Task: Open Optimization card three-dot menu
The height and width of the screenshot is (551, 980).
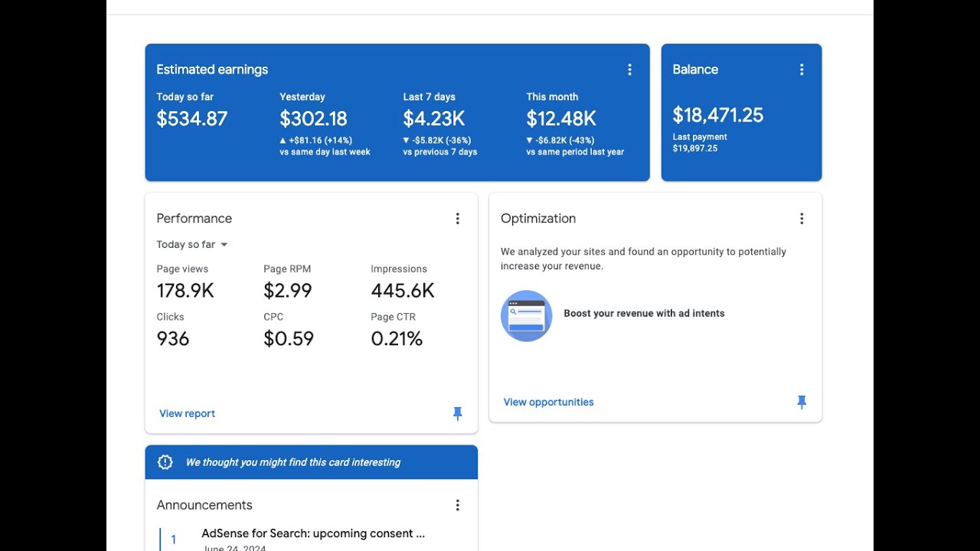Action: [802, 219]
